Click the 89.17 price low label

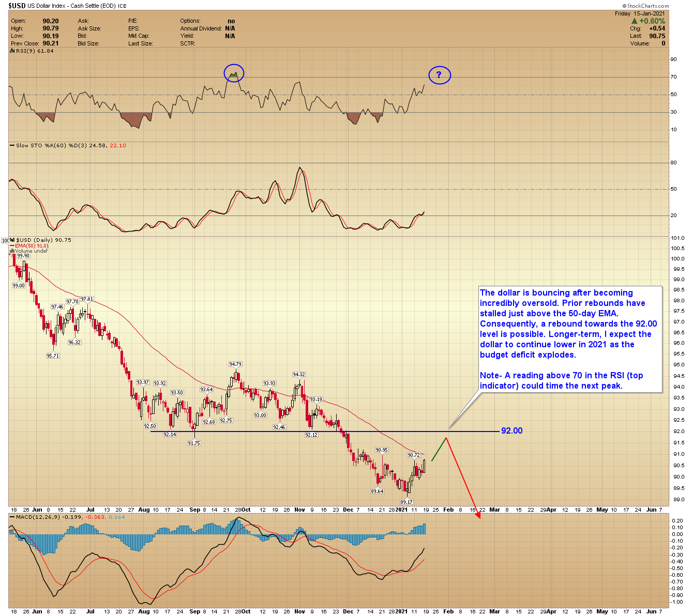[406, 502]
